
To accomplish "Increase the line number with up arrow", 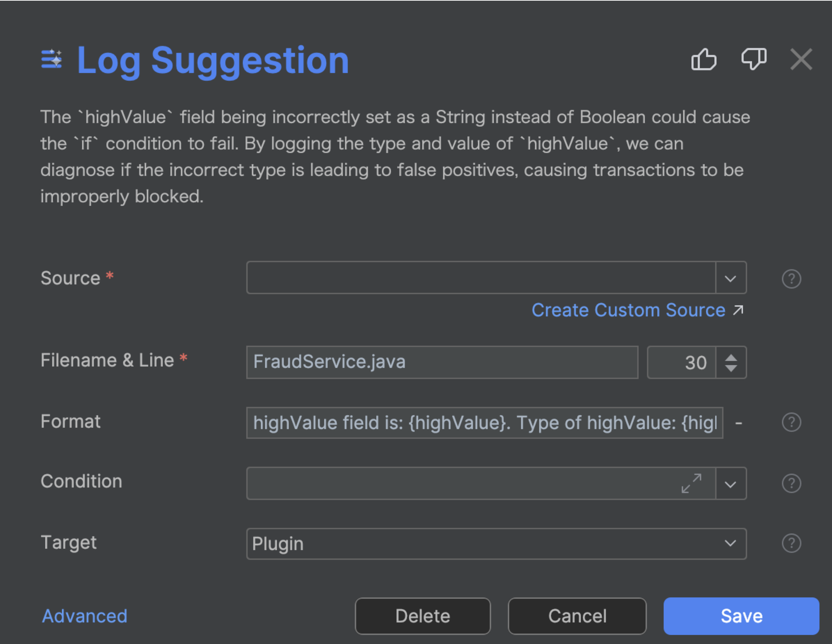I will click(731, 357).
